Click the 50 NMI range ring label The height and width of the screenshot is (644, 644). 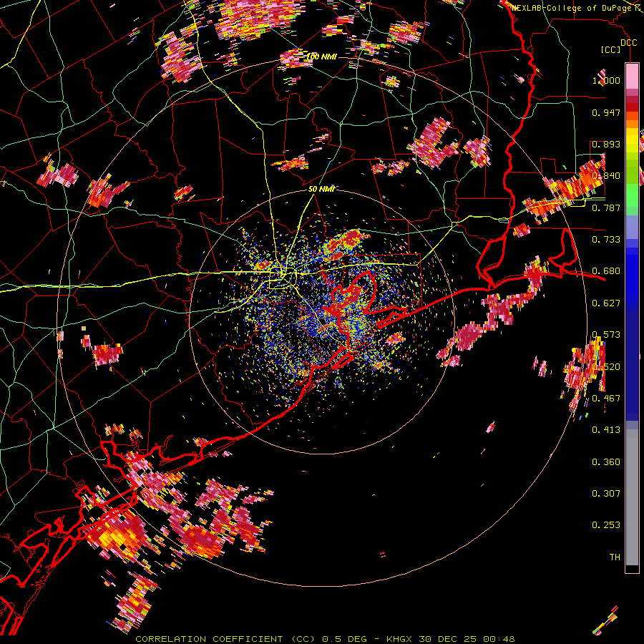[x=321, y=189]
